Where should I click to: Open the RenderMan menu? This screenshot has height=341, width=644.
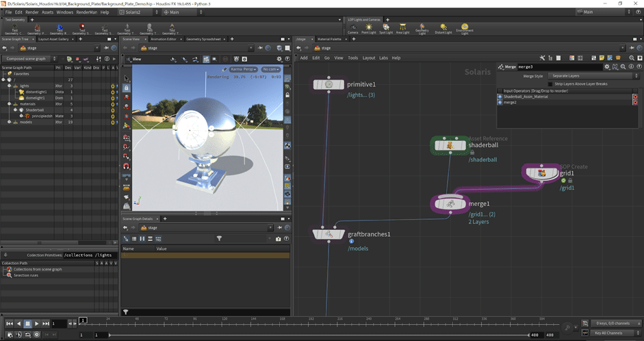(86, 12)
